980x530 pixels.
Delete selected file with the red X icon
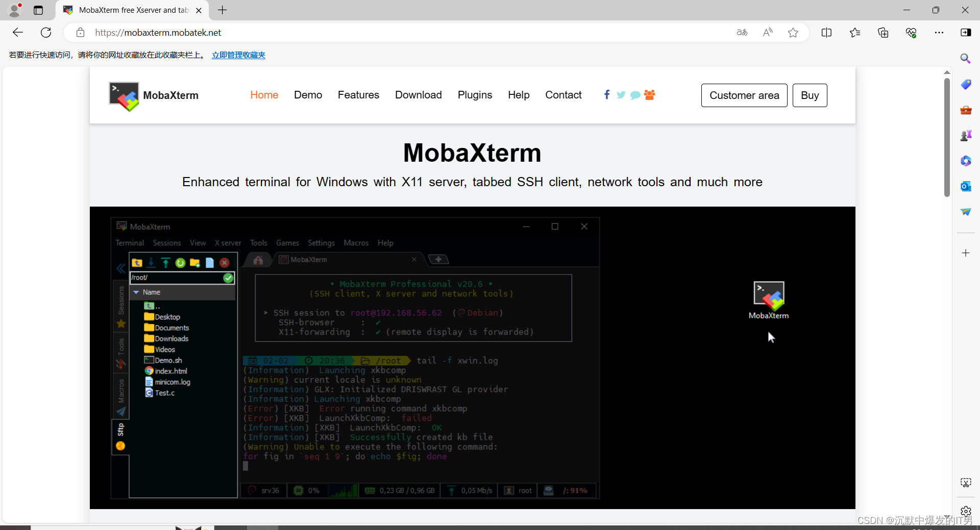pyautogui.click(x=224, y=262)
